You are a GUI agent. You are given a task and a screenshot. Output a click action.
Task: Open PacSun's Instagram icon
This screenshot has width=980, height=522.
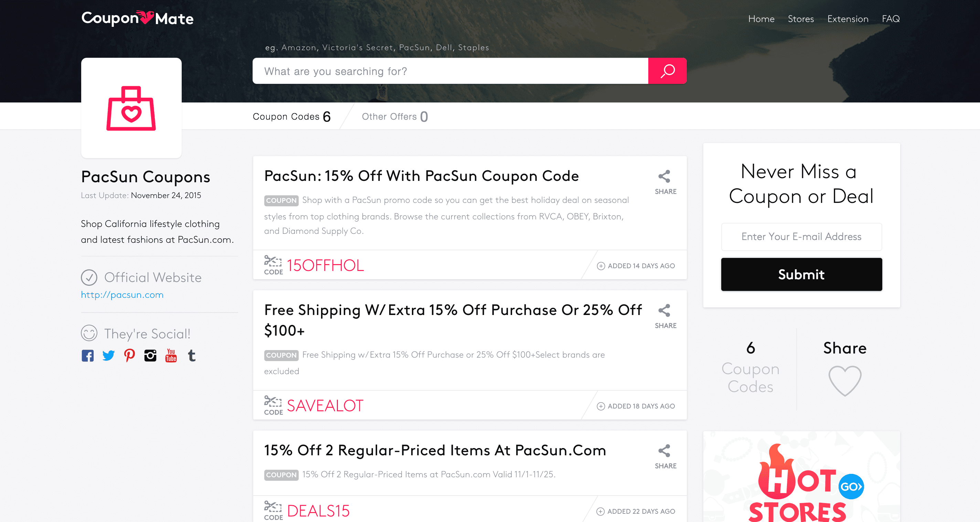pos(150,356)
